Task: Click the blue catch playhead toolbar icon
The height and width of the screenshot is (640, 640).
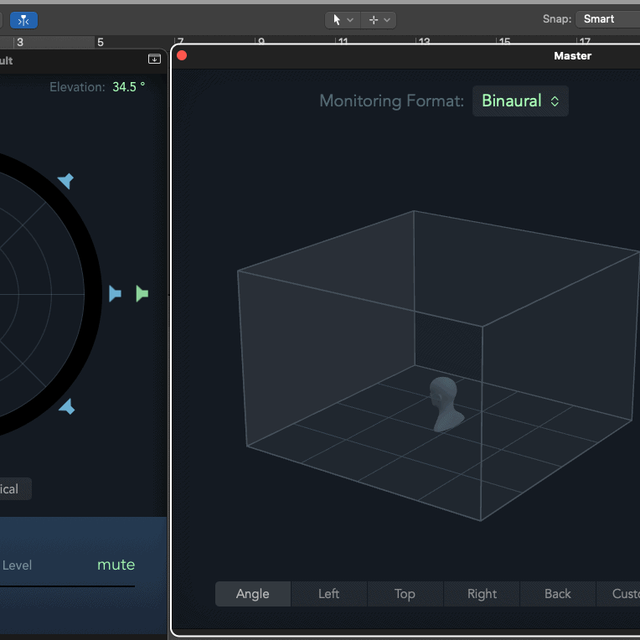Action: pyautogui.click(x=24, y=20)
